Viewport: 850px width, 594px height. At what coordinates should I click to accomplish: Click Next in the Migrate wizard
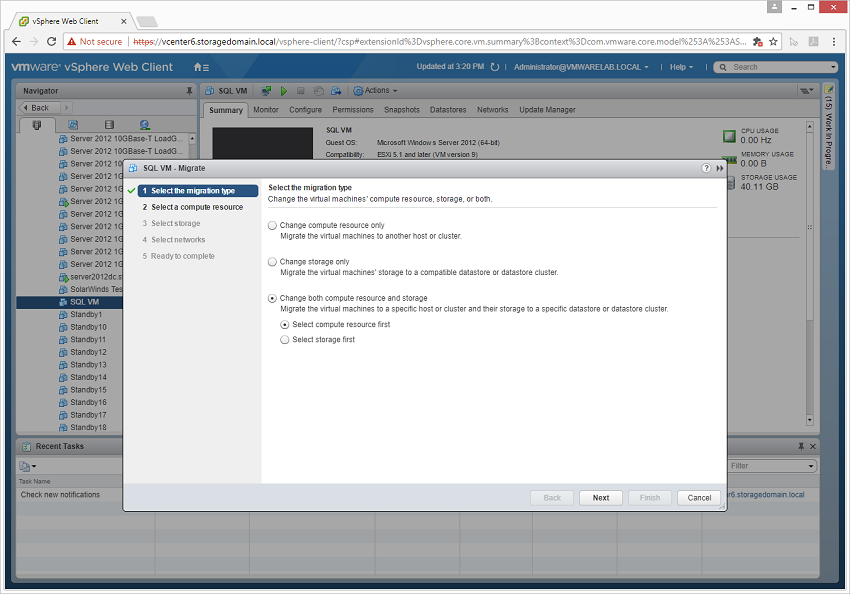pos(601,498)
